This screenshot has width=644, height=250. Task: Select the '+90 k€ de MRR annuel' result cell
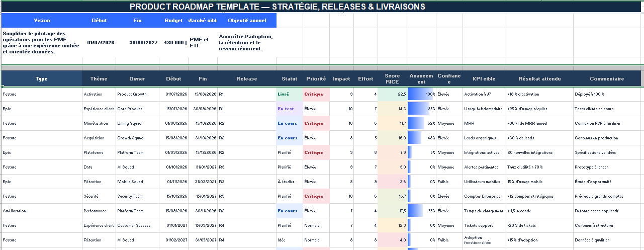pos(539,123)
